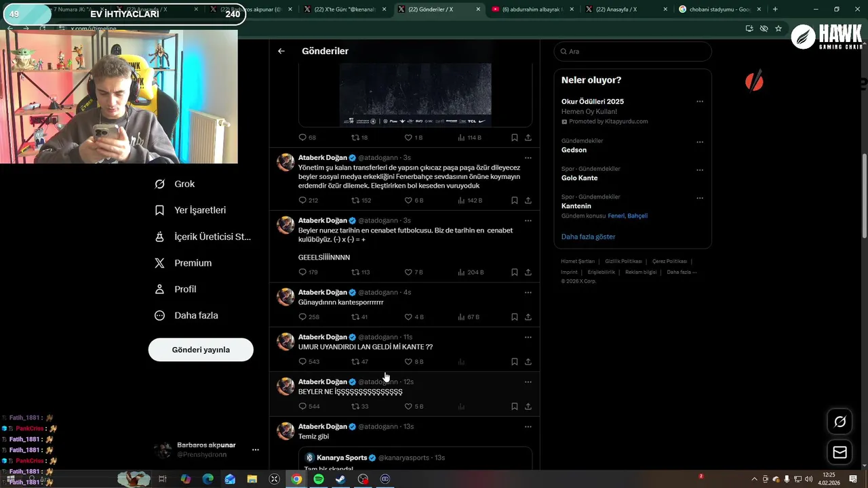Share the 'Yönetim şu kalan transferleri' post
The width and height of the screenshot is (868, 488).
(x=528, y=200)
